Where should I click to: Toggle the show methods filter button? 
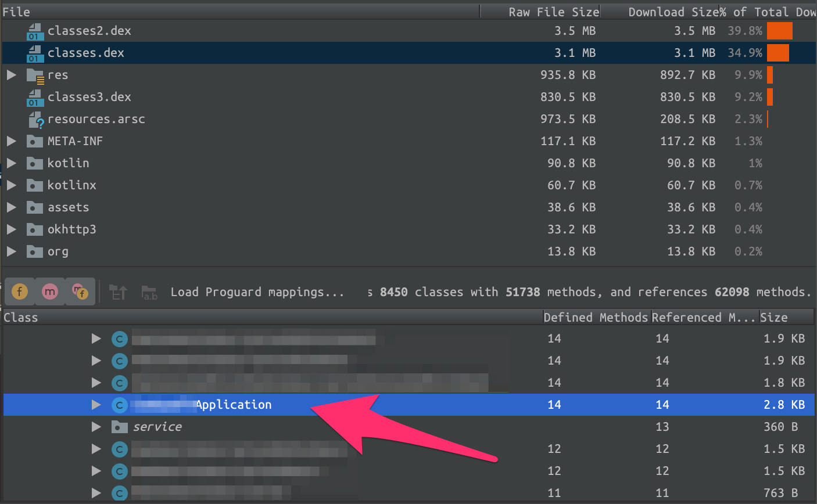pos(50,291)
